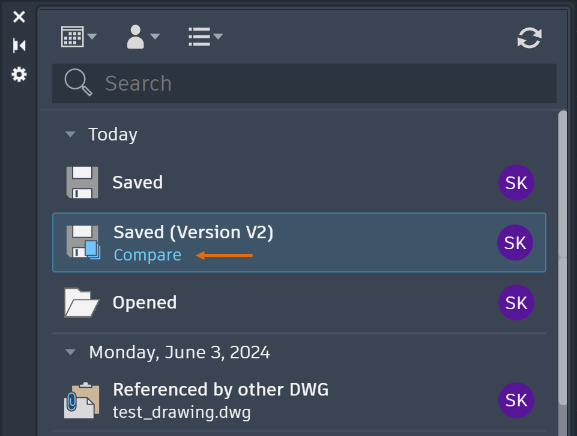Select the Opened activity entry
Image resolution: width=577 pixels, height=436 pixels.
[x=299, y=302]
